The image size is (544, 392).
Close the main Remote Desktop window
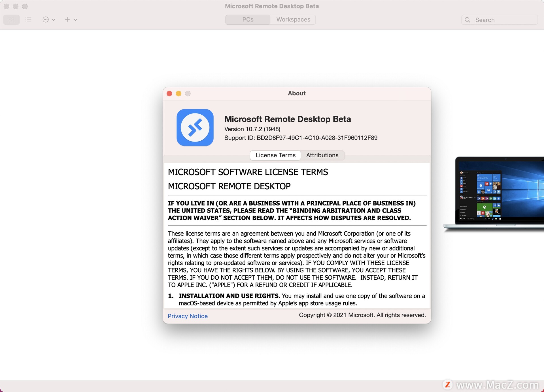(x=7, y=6)
